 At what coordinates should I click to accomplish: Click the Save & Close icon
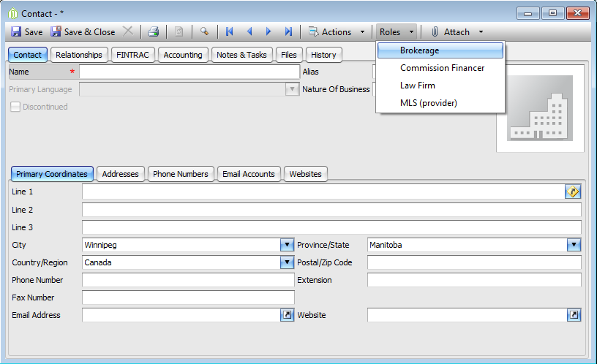56,31
